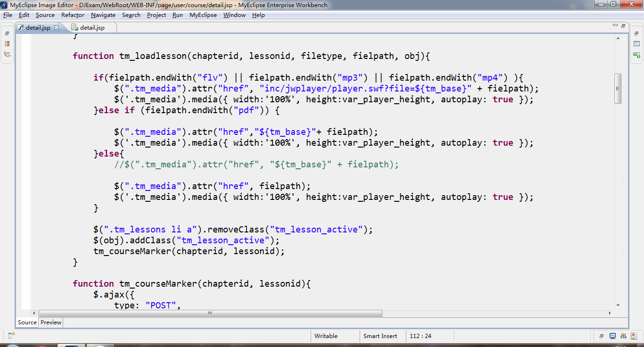
Task: Open the Window menu
Action: 234,15
